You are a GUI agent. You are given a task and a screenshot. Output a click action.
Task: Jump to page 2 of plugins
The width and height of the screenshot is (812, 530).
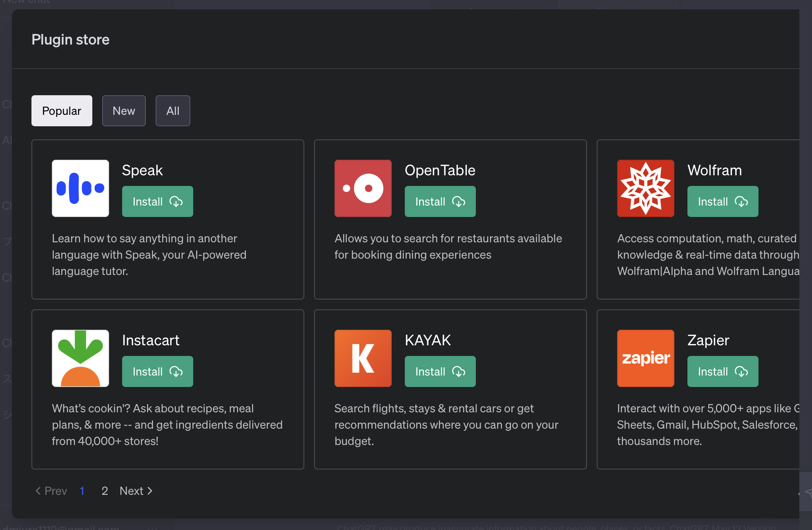(x=105, y=491)
